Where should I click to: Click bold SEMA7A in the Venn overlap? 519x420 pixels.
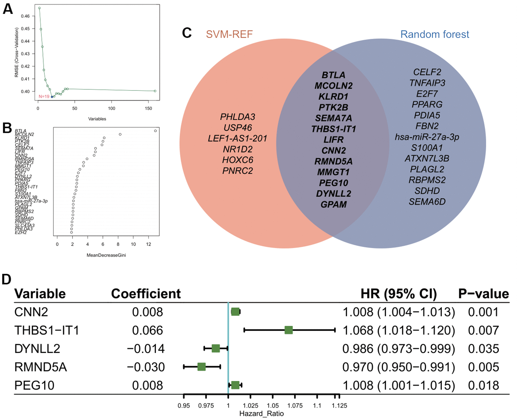point(333,118)
